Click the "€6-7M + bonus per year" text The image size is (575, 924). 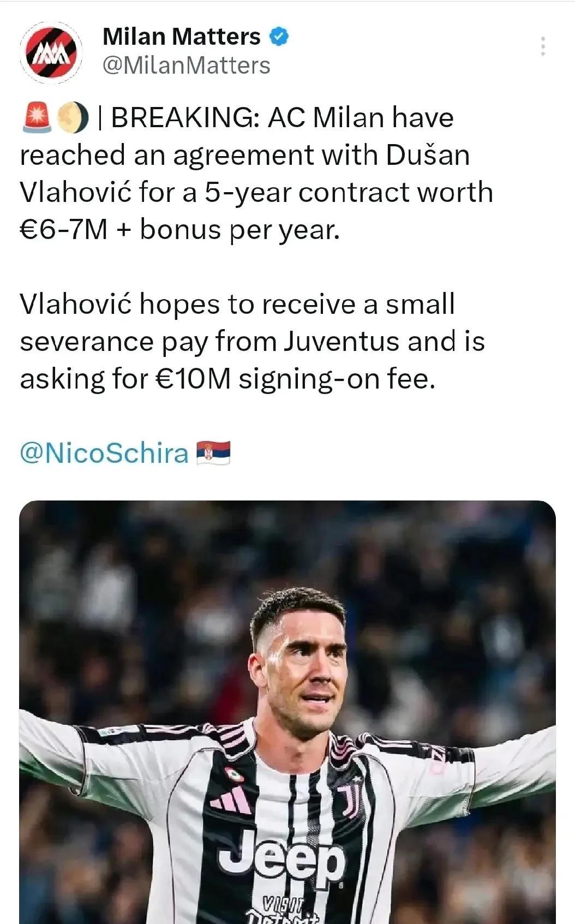click(180, 229)
